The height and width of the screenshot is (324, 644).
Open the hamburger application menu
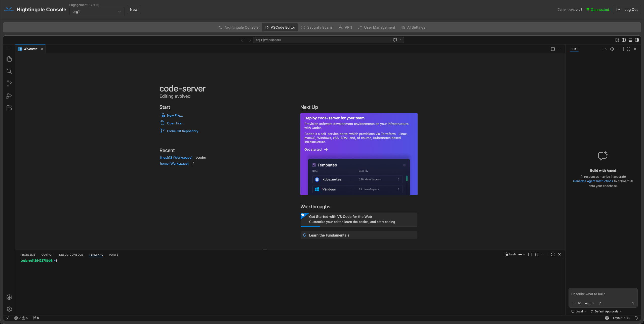click(x=9, y=49)
